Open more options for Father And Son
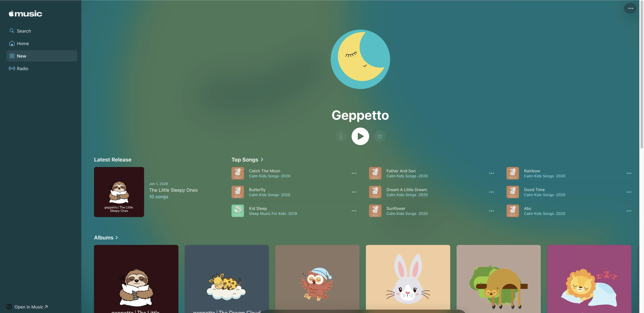This screenshot has height=313, width=644. point(491,173)
